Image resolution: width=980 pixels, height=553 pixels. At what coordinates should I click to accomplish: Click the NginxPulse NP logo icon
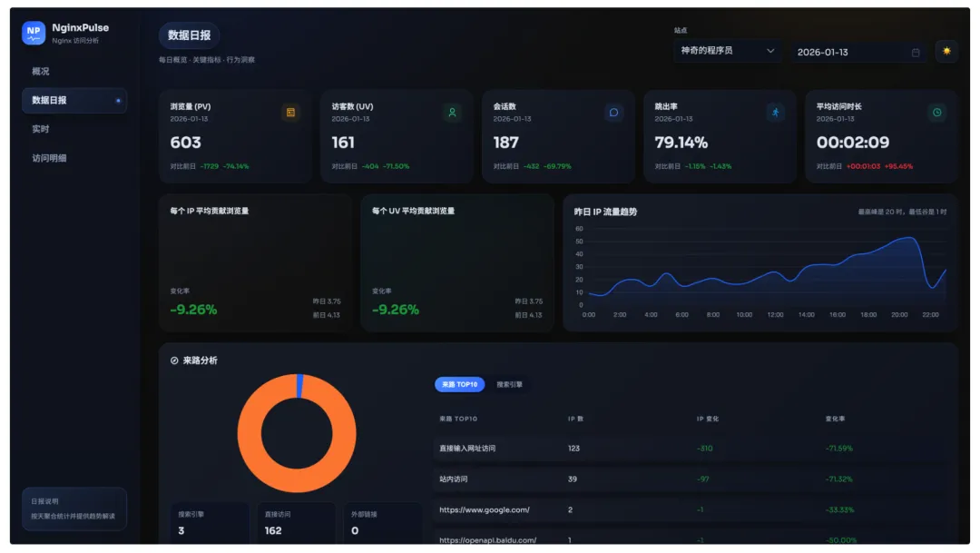[34, 34]
